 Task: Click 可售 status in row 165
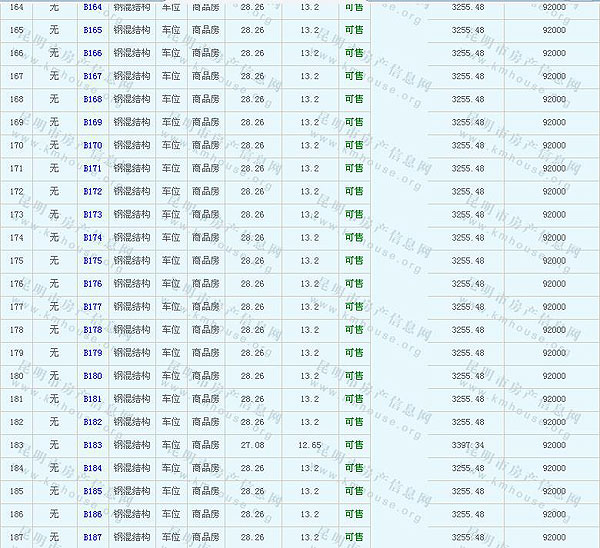click(x=354, y=30)
